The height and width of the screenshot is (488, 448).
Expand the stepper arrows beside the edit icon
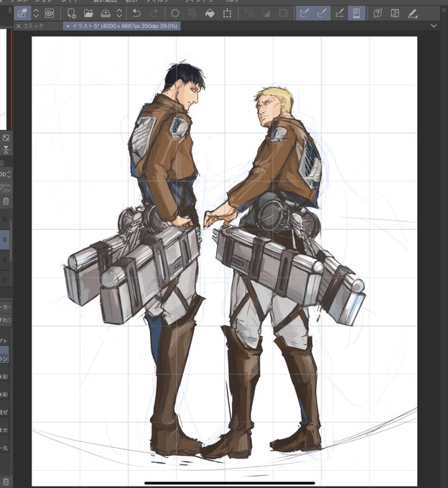tap(36, 13)
